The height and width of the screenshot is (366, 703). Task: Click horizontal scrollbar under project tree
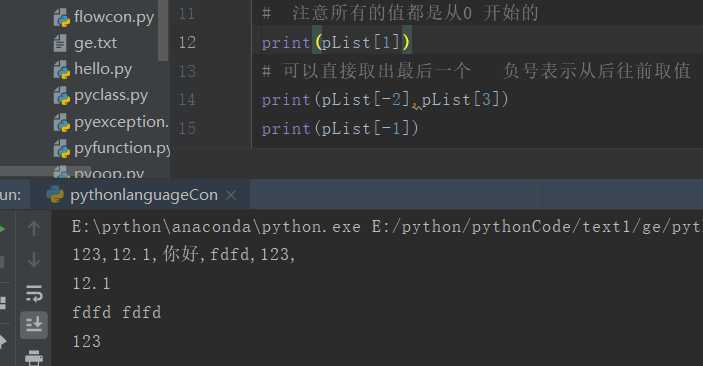coord(45,171)
